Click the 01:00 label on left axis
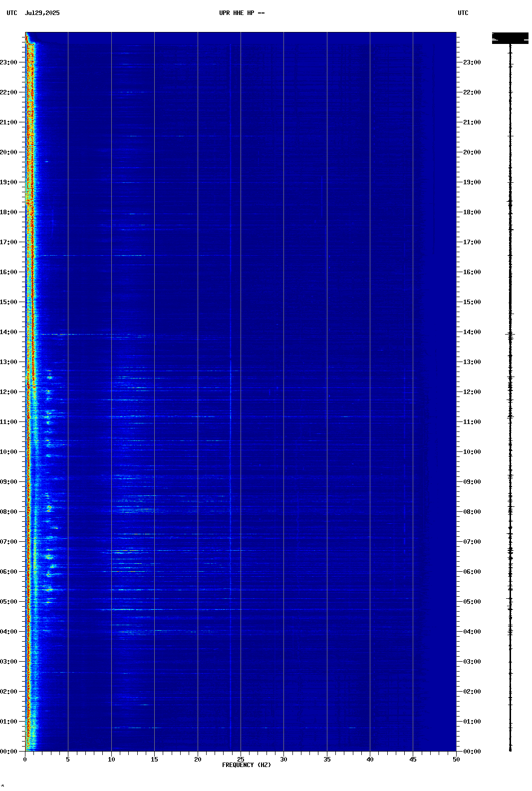The image size is (532, 791). pyautogui.click(x=9, y=722)
